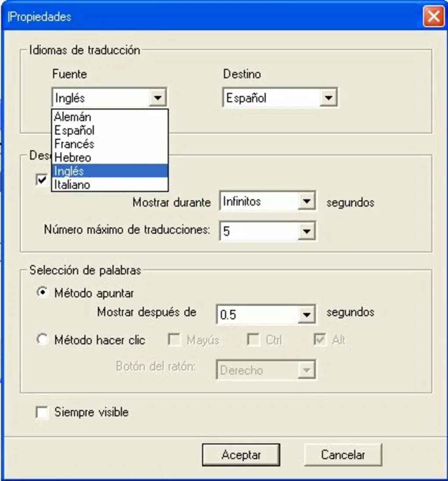Select Español in the open Fuente list
Viewport: 448px width, 481px height.
110,131
